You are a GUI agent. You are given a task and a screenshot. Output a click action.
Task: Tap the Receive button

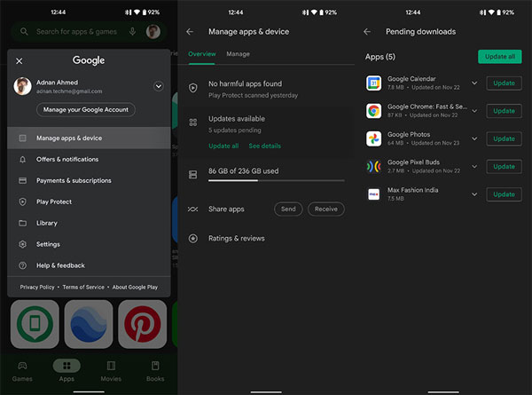(326, 209)
